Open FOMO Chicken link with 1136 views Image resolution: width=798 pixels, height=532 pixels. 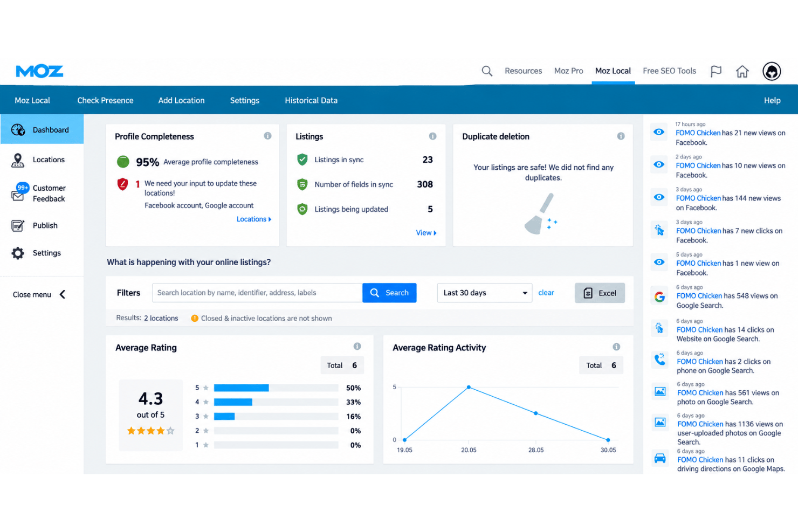point(700,424)
